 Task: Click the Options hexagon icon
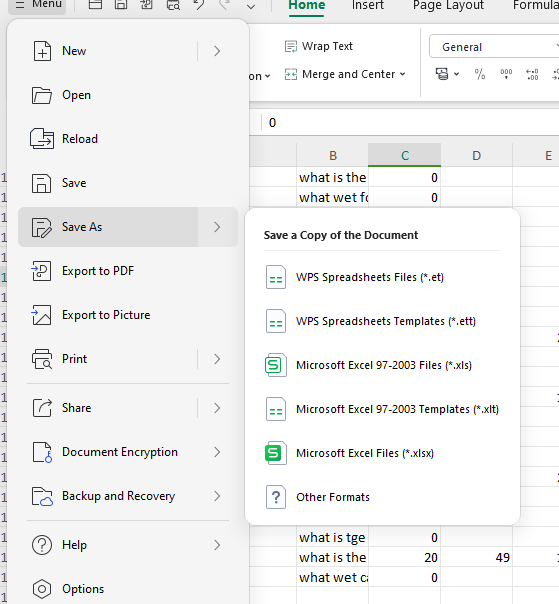click(x=42, y=589)
